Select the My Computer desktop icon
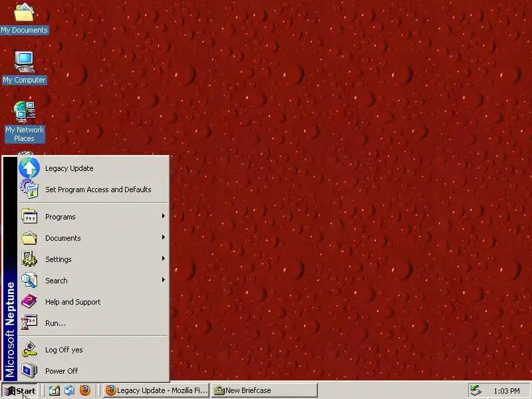The width and height of the screenshot is (532, 399). (x=24, y=68)
